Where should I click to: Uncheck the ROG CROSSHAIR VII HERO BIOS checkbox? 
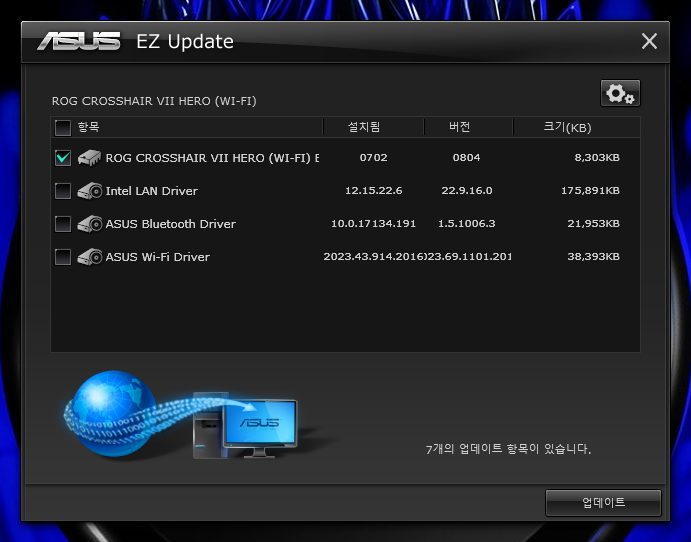(x=63, y=158)
